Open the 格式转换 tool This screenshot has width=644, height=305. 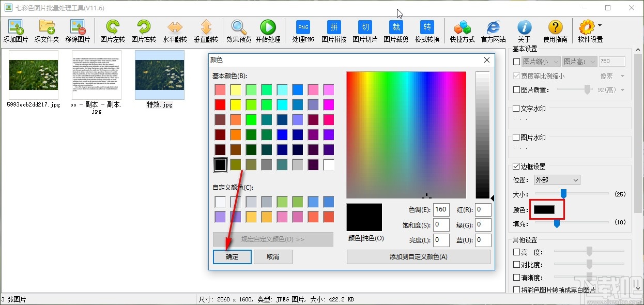427,31
